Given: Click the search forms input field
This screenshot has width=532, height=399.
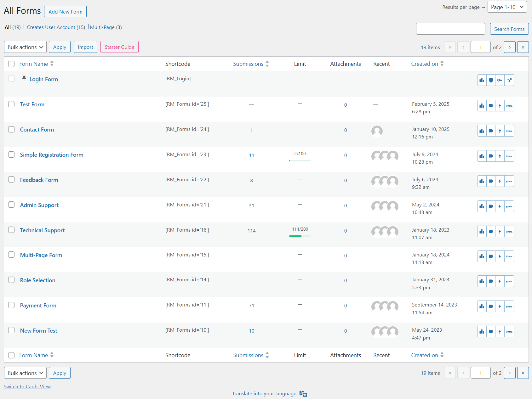Looking at the screenshot, I should (x=450, y=29).
